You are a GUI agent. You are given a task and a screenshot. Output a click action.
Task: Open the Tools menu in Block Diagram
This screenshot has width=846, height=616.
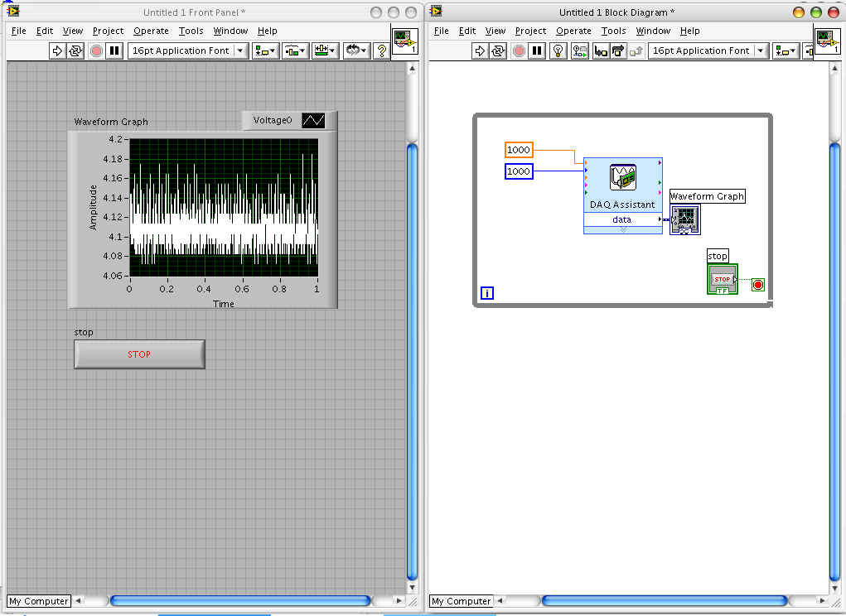pyautogui.click(x=613, y=31)
